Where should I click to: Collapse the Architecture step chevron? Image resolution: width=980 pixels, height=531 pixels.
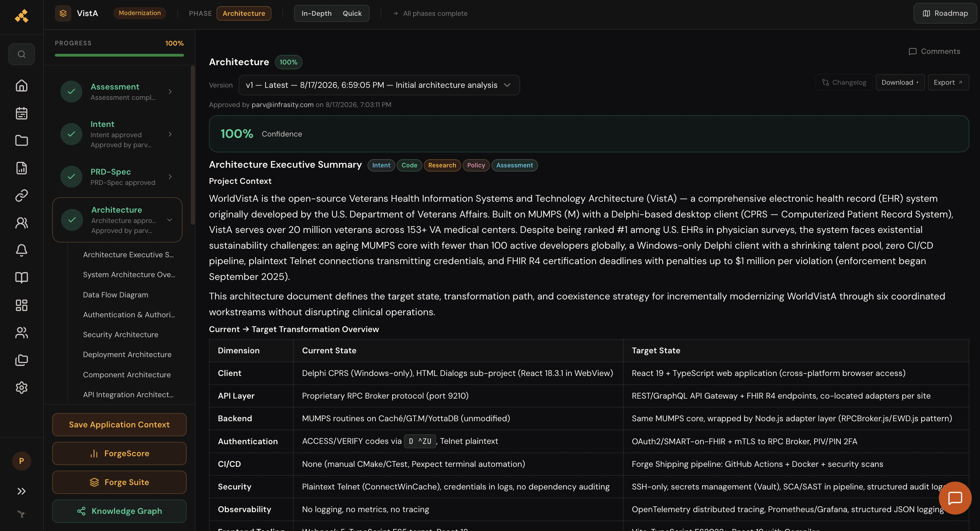point(170,220)
